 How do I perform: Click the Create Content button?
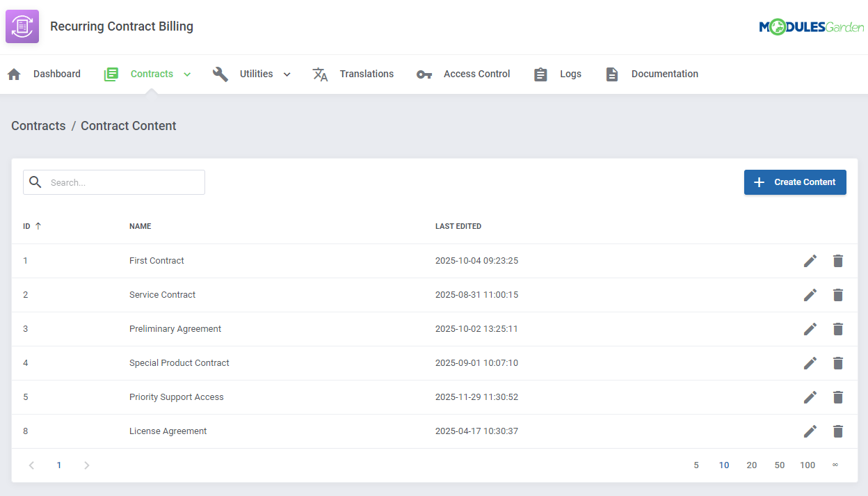coord(795,182)
